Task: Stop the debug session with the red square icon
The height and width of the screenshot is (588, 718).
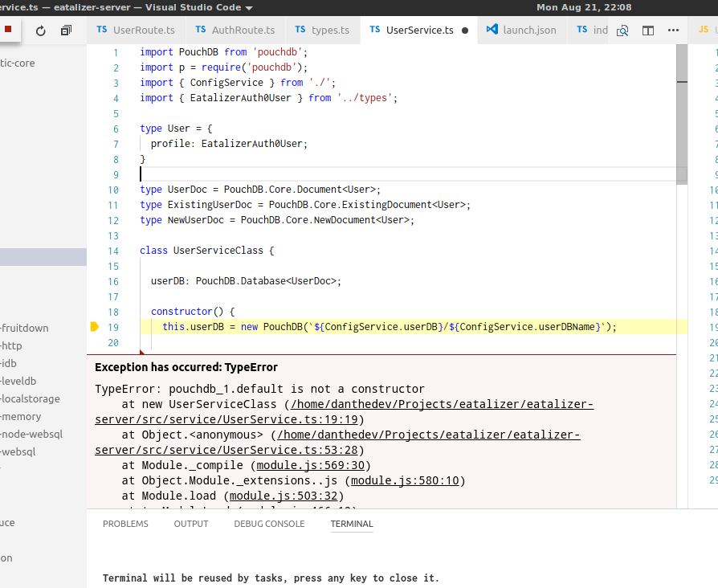Action: click(x=10, y=29)
